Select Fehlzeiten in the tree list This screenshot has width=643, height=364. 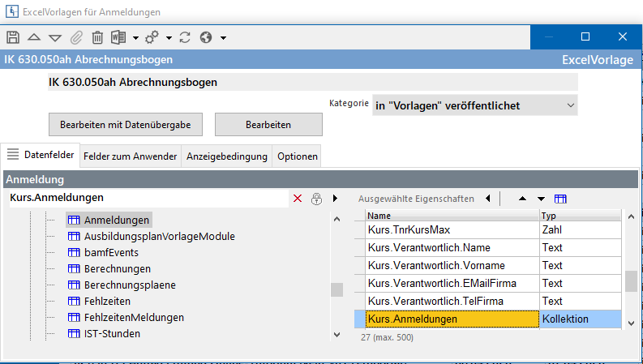(107, 301)
